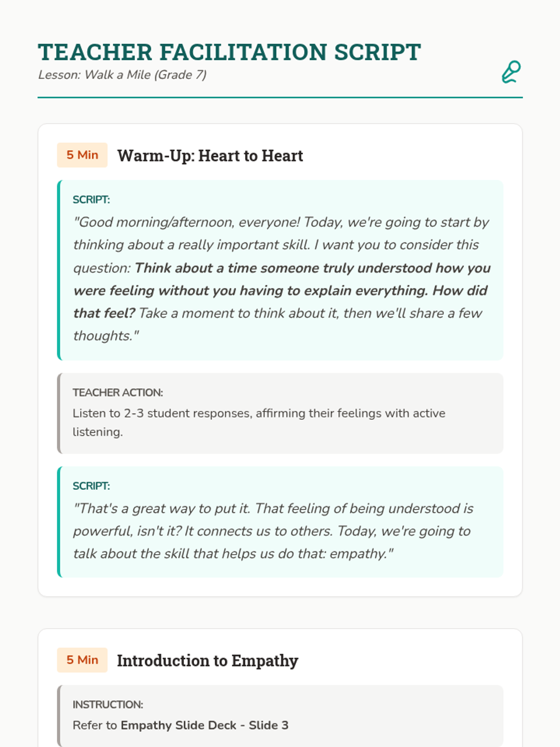Screen dimensions: 560x747
Task: Click the SCRIPT label above "That's a great way"
Action: [x=91, y=486]
